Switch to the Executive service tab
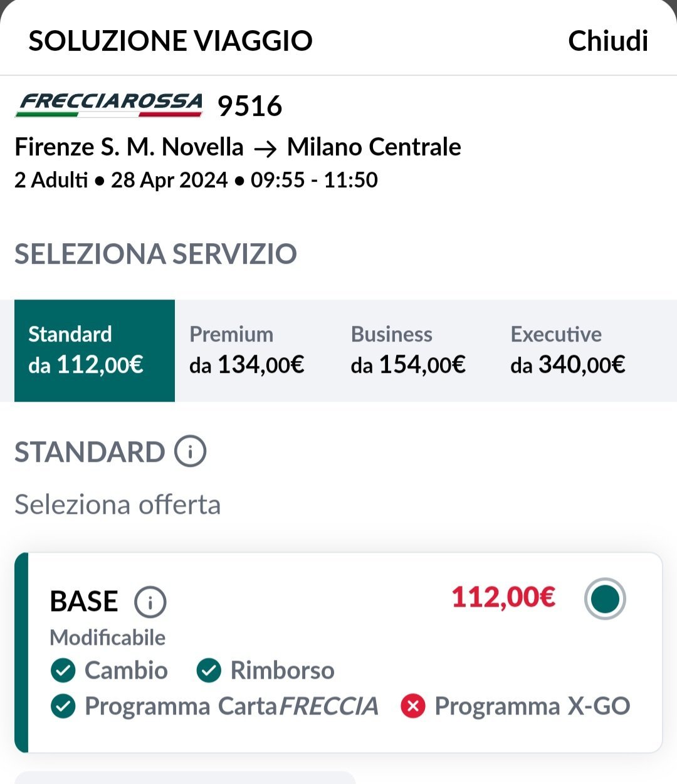 (568, 350)
